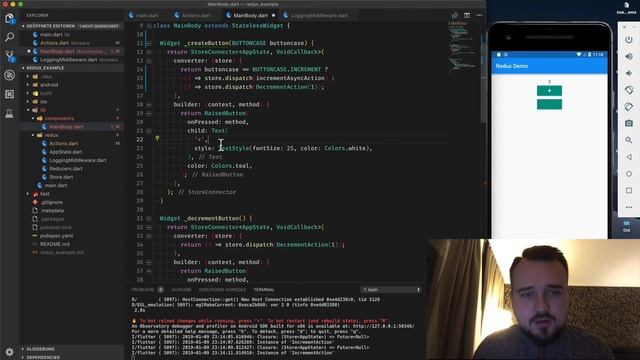Open the emulator extended controls ellipsis
Screen dimensions: 640x360
point(629,207)
